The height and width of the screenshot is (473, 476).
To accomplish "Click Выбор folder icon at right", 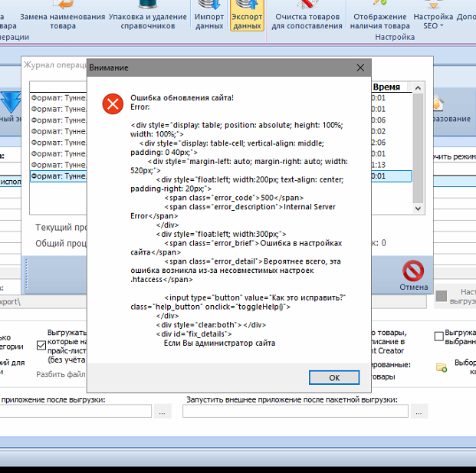I will pyautogui.click(x=442, y=367).
